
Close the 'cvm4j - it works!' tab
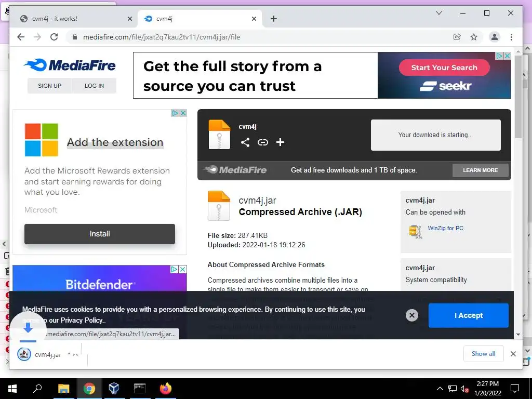pyautogui.click(x=129, y=19)
